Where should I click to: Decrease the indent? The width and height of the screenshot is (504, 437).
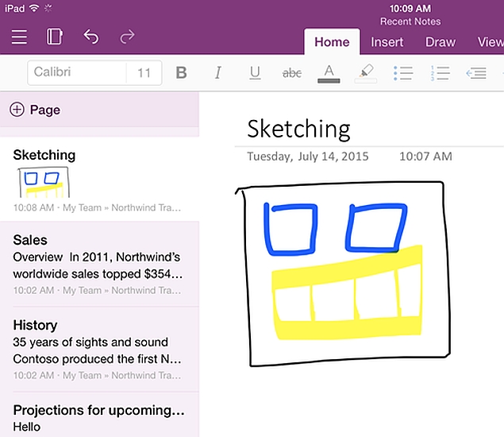pyautogui.click(x=476, y=73)
